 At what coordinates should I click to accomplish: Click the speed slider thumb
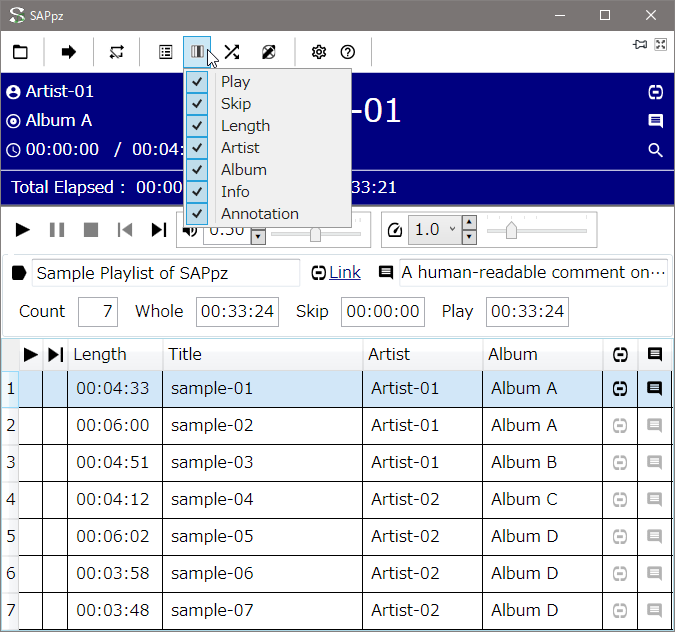tap(511, 230)
